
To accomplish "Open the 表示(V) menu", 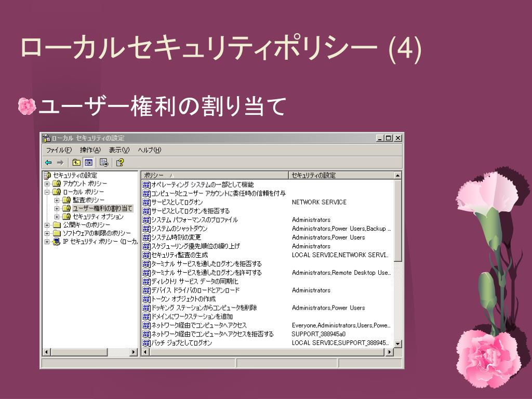I will (119, 150).
